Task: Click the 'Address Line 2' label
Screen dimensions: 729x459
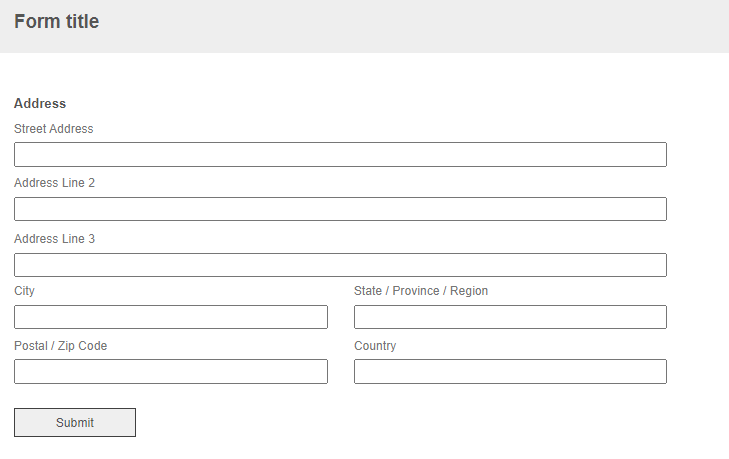Action: coord(54,183)
